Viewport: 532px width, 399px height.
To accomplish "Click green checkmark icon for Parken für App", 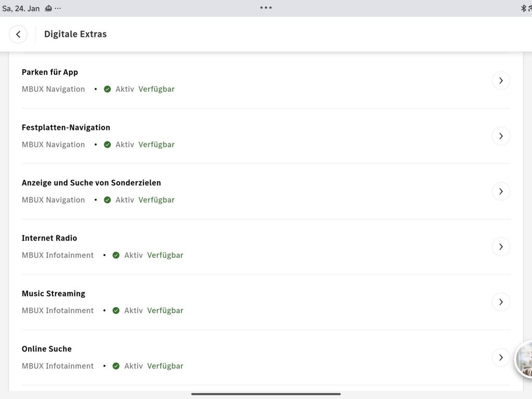I will pyautogui.click(x=108, y=89).
